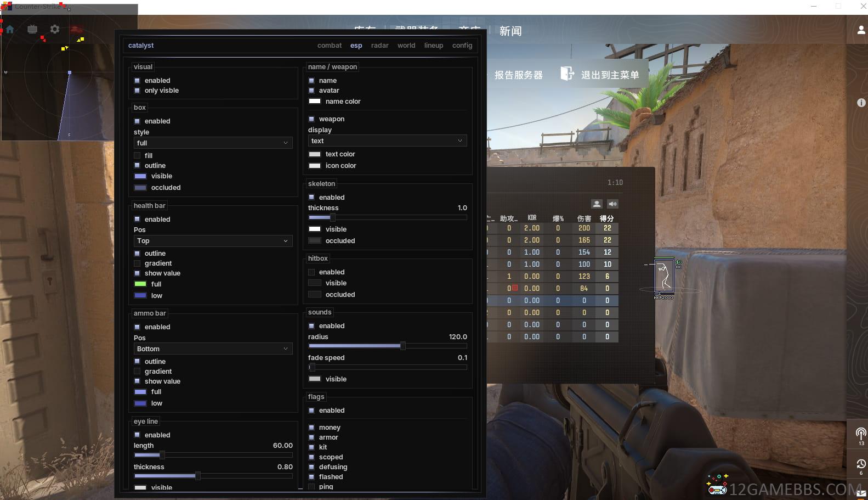Open the broadcast antenna icon showing 13
Viewport: 868px width, 500px height.
(861, 435)
